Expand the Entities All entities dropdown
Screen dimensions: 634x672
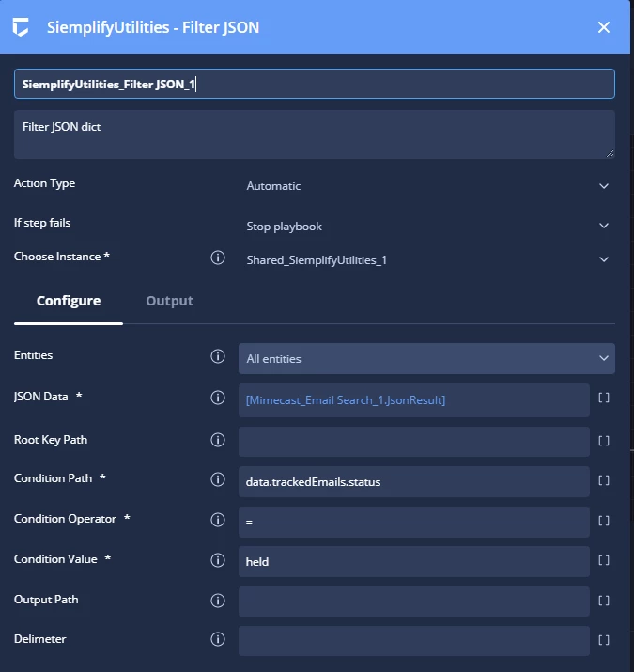(x=426, y=358)
